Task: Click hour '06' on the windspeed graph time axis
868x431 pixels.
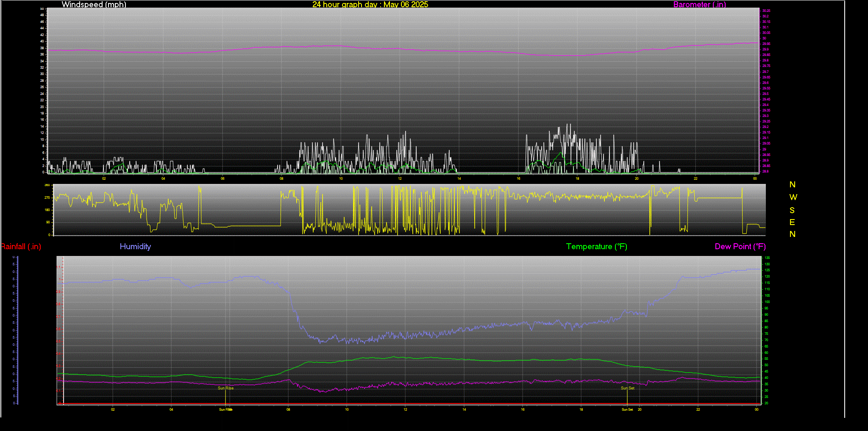Action: 223,178
